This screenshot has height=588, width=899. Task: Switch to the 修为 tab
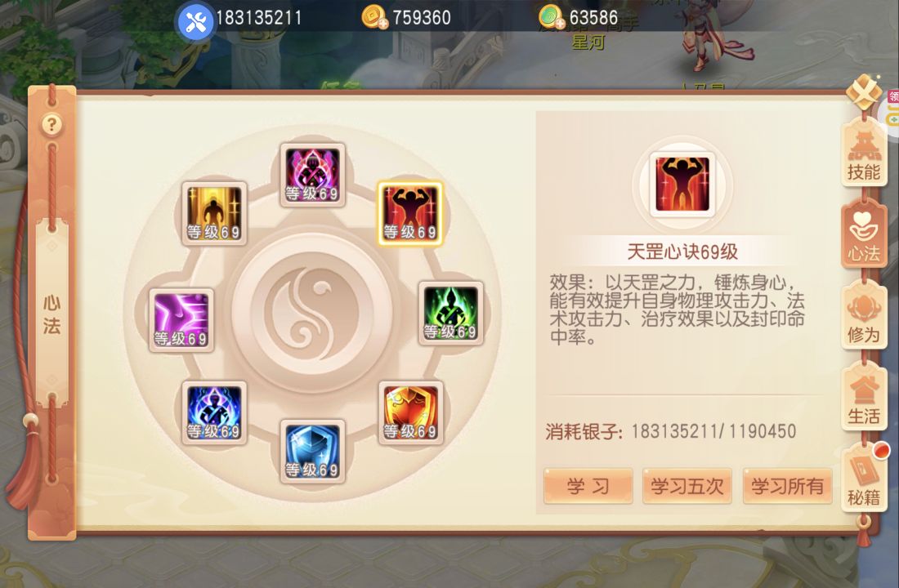coord(864,316)
